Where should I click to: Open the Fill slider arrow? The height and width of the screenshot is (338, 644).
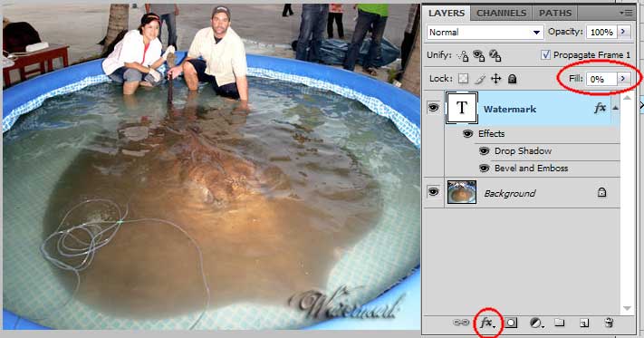point(623,79)
